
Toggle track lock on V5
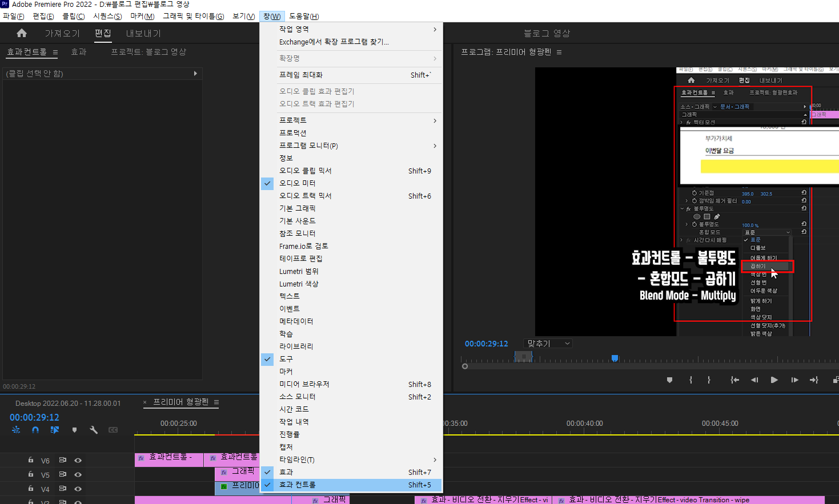click(31, 474)
